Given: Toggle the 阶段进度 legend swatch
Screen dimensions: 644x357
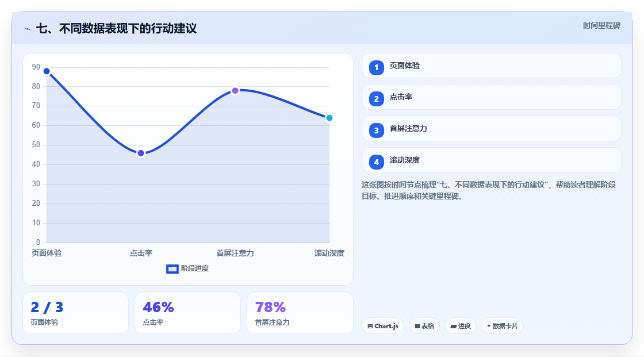Looking at the screenshot, I should click(172, 269).
